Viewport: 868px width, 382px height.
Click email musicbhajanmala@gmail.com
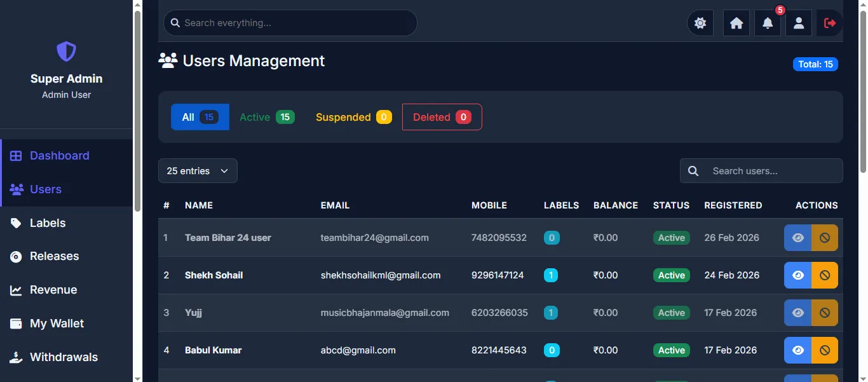[385, 313]
